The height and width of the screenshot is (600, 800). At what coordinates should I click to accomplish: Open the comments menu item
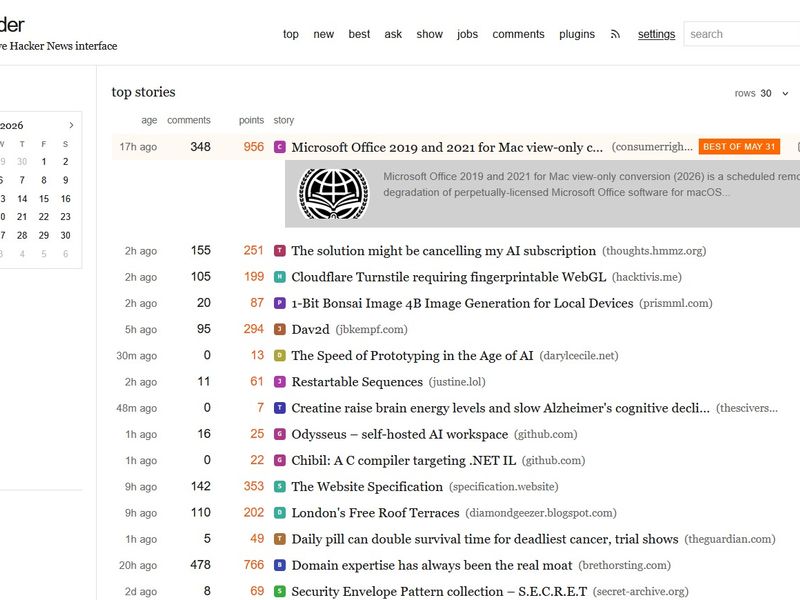(x=518, y=34)
